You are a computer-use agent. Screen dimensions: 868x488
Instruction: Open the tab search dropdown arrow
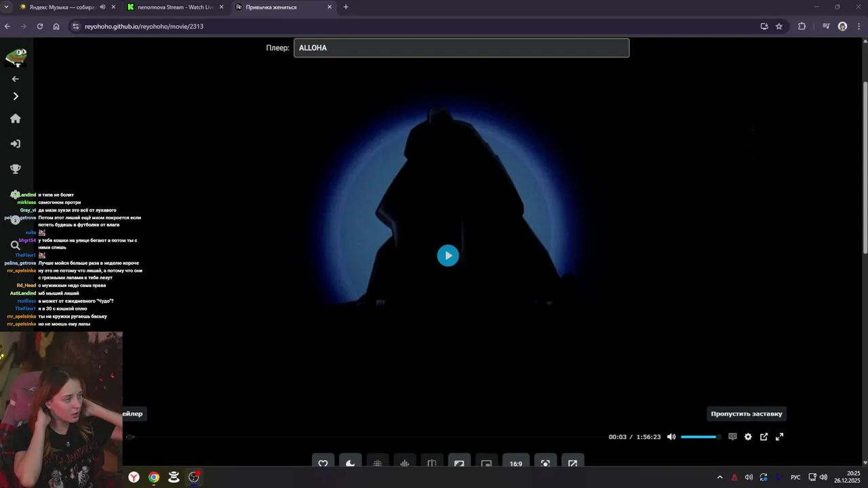[6, 7]
